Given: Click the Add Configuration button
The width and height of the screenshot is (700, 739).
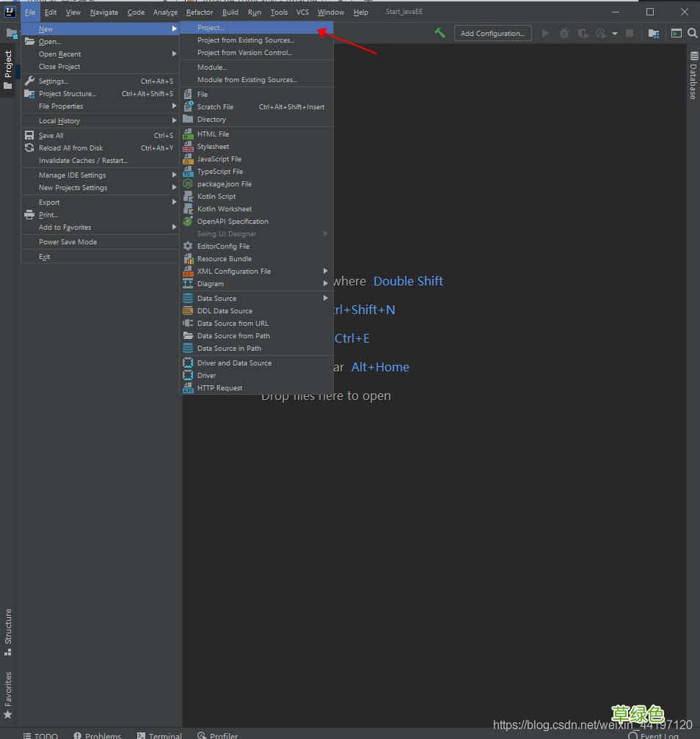Looking at the screenshot, I should pyautogui.click(x=492, y=33).
